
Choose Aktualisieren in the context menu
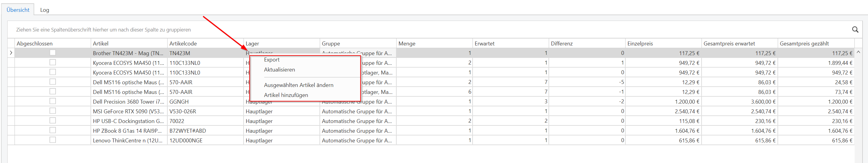279,70
